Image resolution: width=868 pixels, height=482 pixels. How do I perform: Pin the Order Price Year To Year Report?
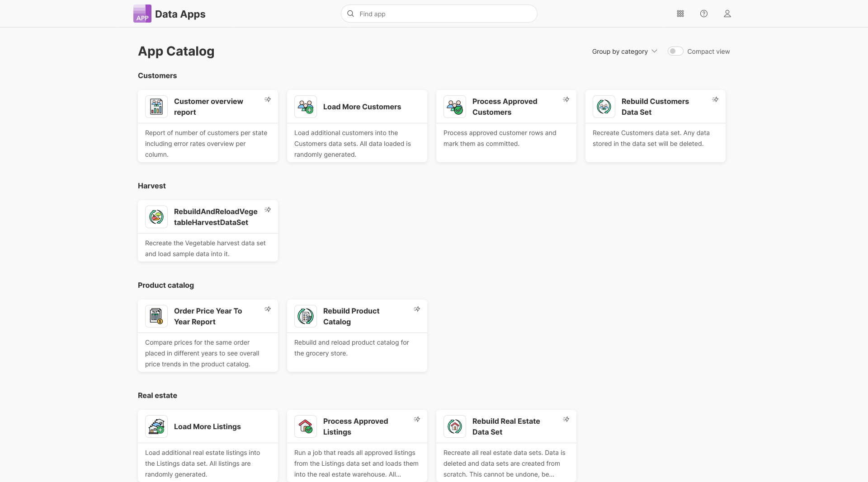coord(268,309)
